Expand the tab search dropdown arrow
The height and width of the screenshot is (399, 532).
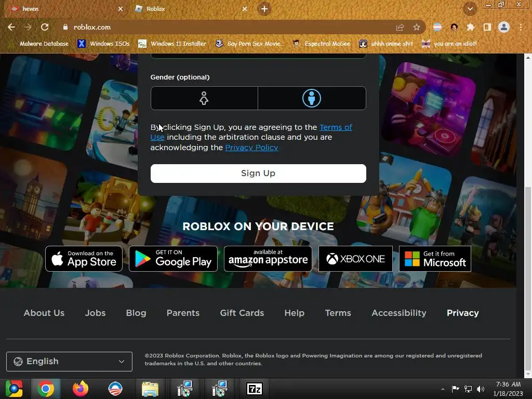pyautogui.click(x=470, y=9)
